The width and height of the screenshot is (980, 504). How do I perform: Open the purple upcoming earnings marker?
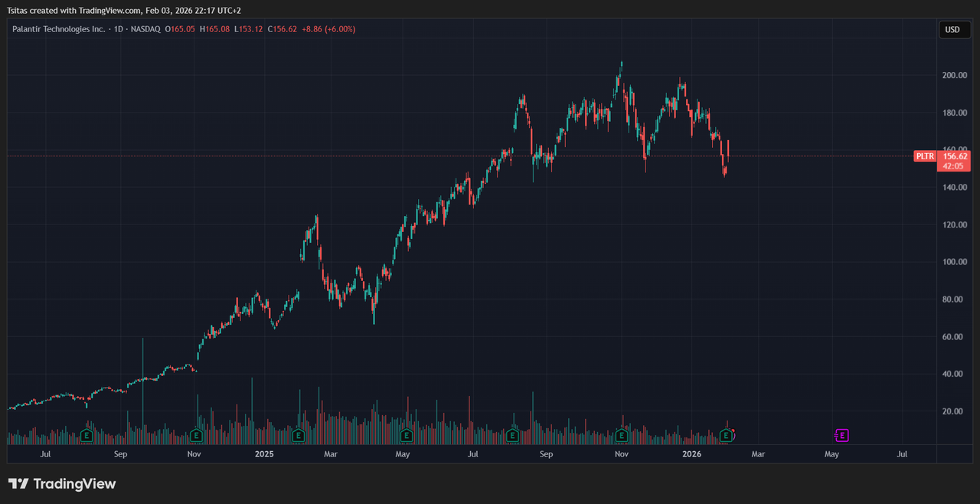(841, 436)
